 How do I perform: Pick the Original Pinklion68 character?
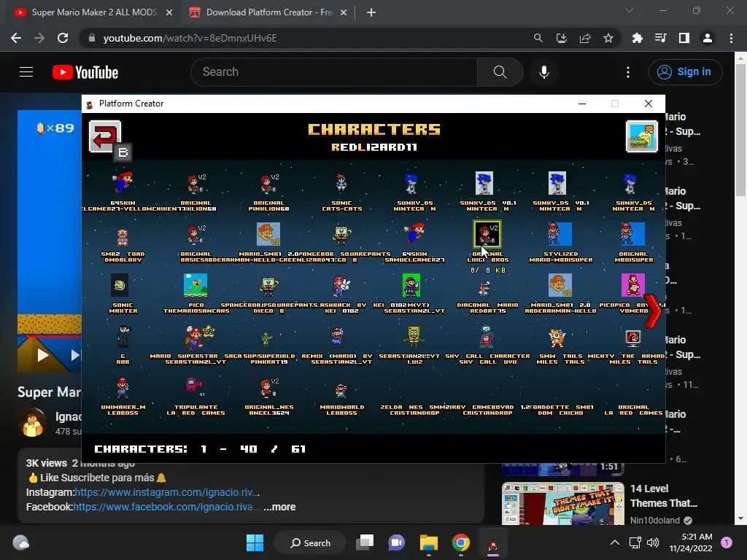point(268,183)
